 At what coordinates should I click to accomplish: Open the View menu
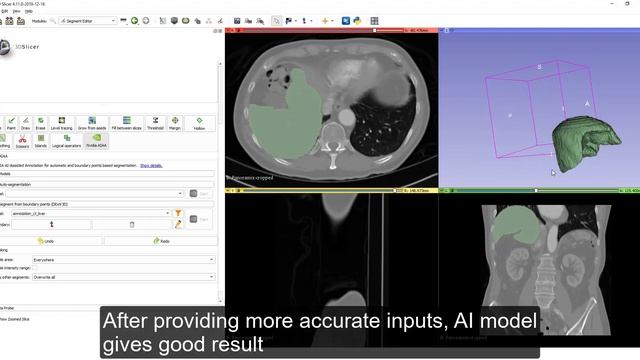click(x=16, y=11)
